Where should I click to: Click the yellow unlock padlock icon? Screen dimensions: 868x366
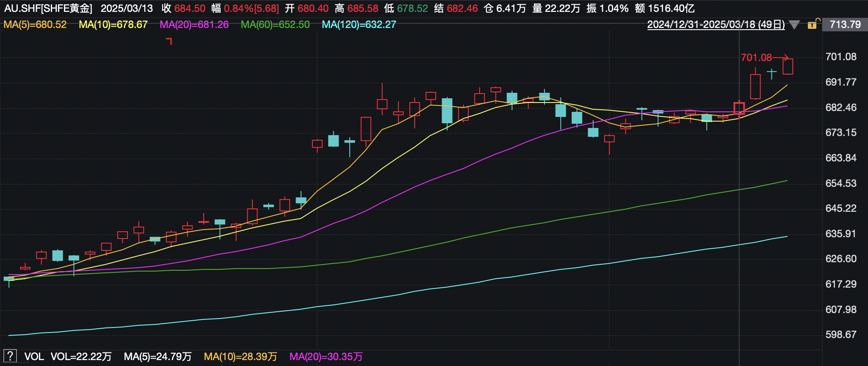pos(813,25)
